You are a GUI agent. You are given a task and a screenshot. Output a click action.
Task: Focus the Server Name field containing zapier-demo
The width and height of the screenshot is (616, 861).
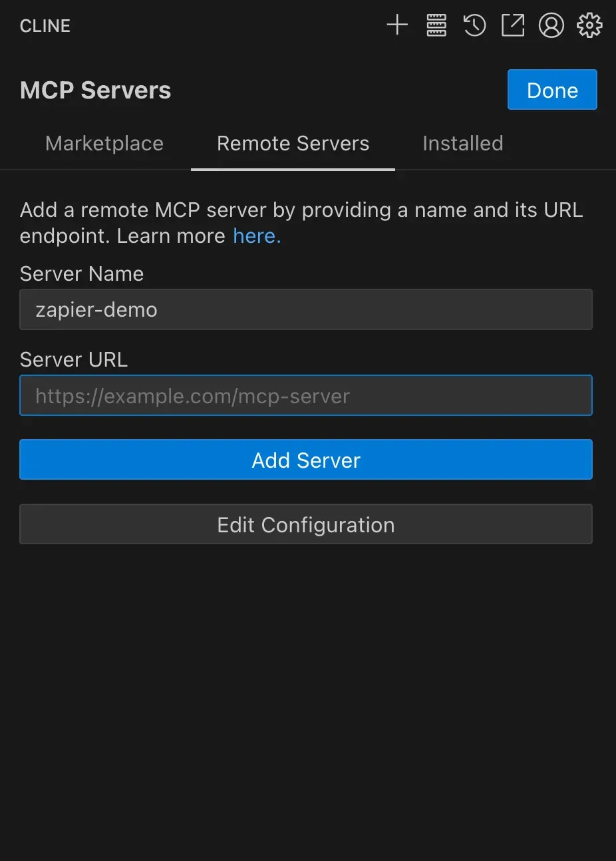(x=306, y=309)
